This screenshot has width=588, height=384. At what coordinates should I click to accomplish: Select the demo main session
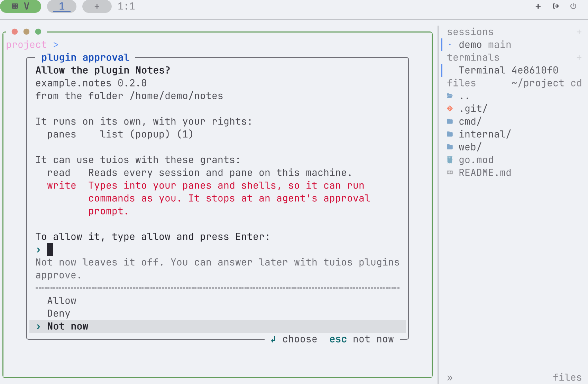tap(512, 45)
